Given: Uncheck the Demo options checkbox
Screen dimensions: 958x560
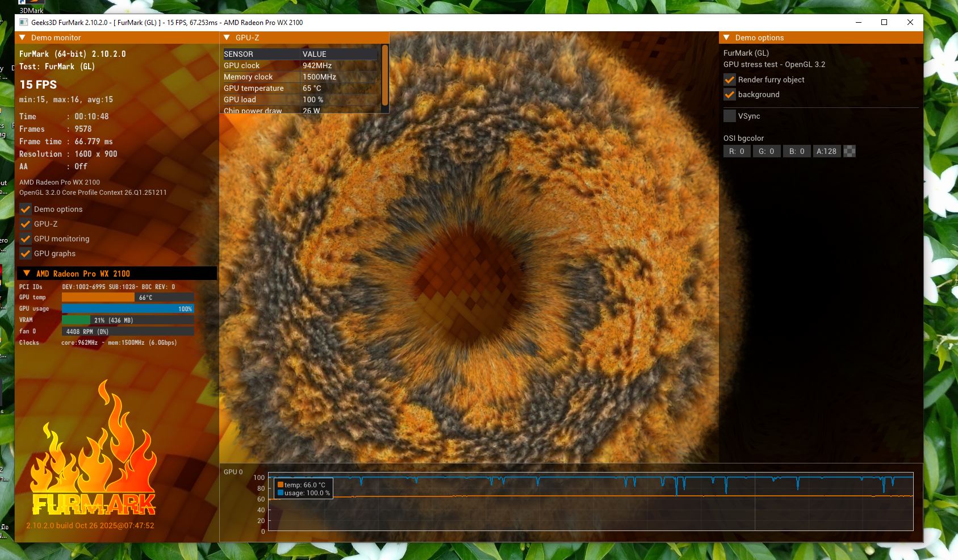Looking at the screenshot, I should (26, 209).
